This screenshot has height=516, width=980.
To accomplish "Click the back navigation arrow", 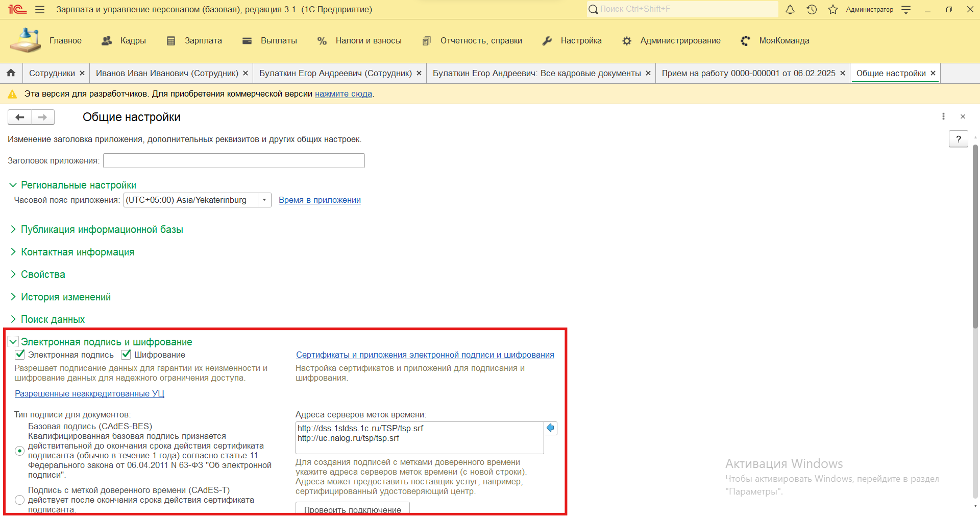I will coord(20,118).
